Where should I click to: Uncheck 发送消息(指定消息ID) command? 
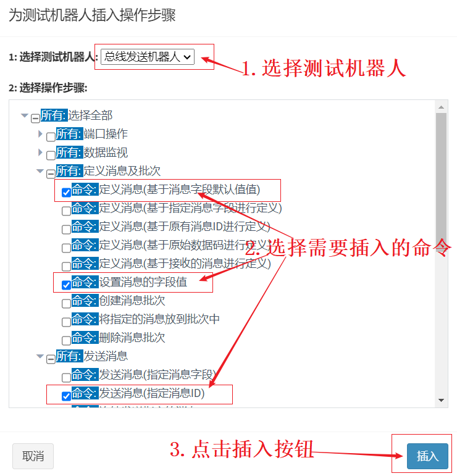coord(66,396)
